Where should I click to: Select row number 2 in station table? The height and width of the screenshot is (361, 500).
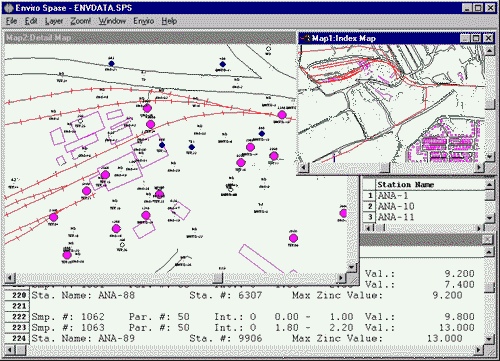[369, 206]
